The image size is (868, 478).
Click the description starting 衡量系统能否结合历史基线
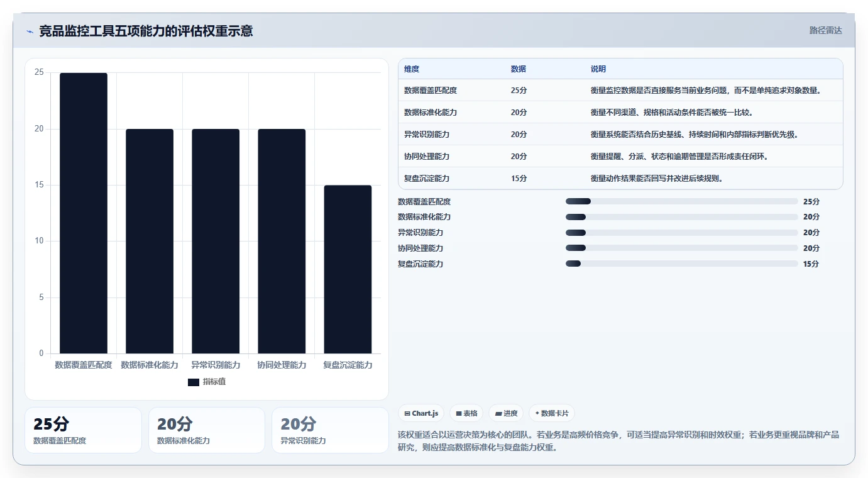[x=695, y=135]
